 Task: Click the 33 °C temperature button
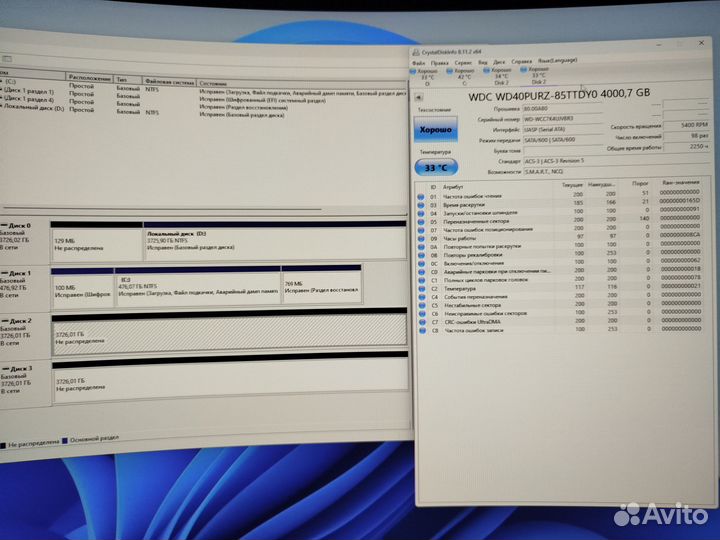pyautogui.click(x=435, y=167)
